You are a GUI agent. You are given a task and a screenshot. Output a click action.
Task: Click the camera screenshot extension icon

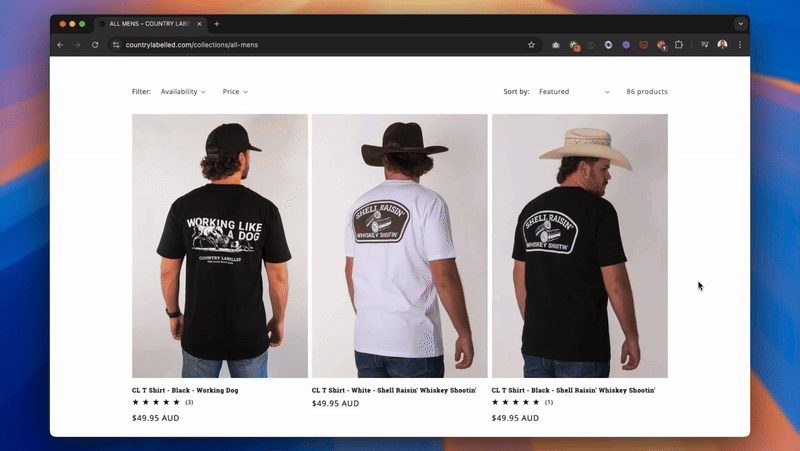(556, 45)
